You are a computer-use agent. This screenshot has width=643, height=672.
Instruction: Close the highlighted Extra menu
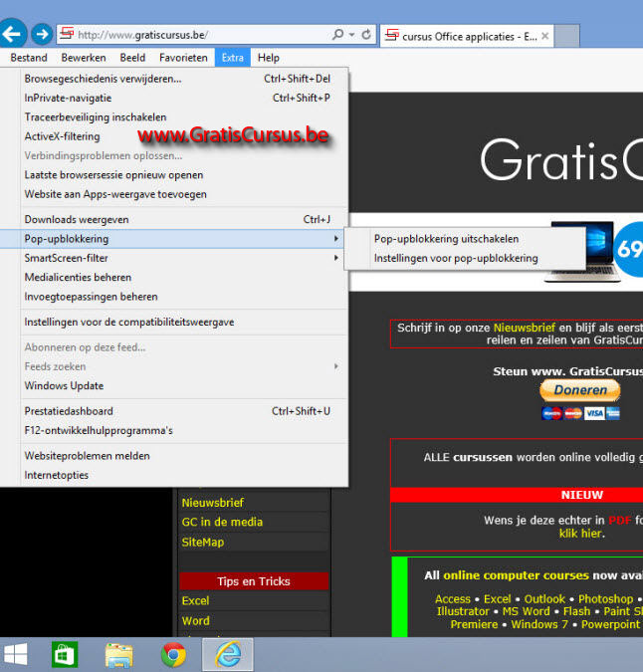(232, 58)
